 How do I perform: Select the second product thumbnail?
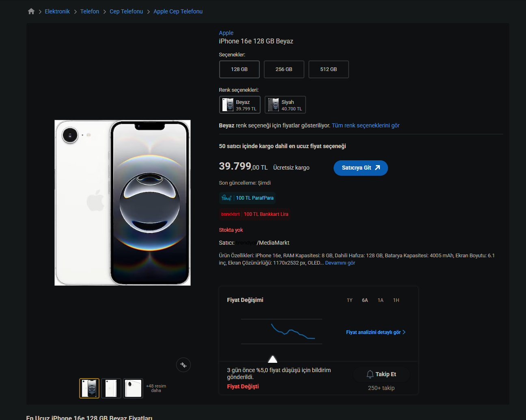coord(111,388)
